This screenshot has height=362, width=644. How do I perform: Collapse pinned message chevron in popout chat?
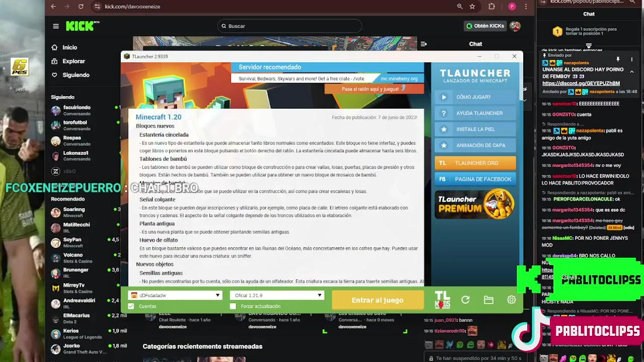click(x=632, y=72)
